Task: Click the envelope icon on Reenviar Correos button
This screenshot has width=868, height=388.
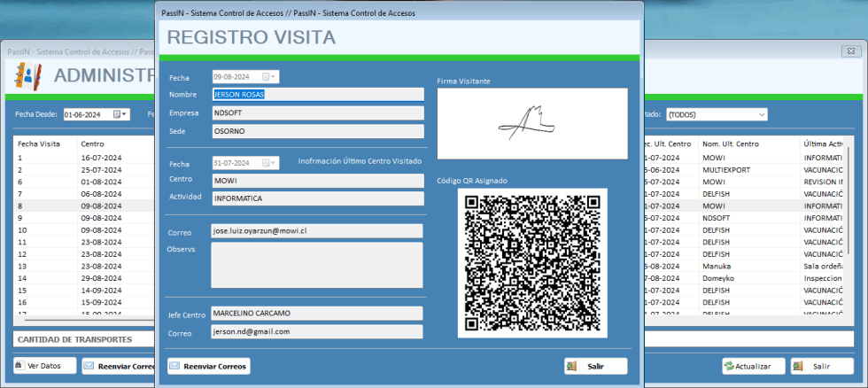Action: tap(174, 366)
